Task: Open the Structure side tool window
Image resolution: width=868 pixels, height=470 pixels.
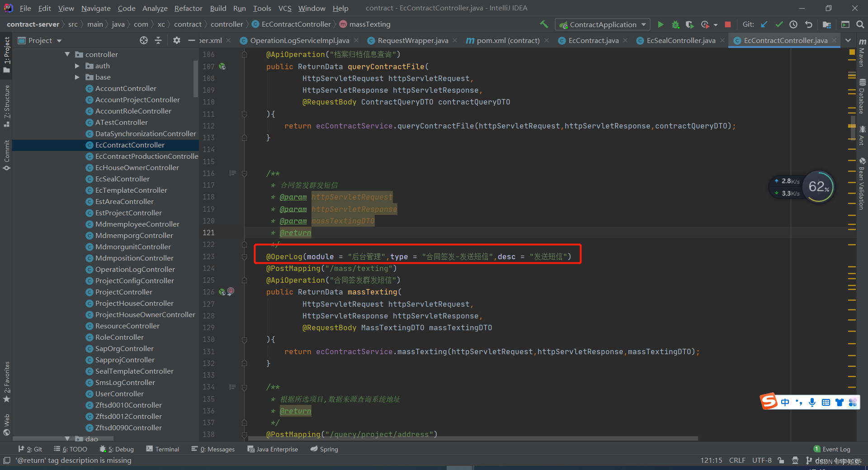Action: click(x=6, y=105)
